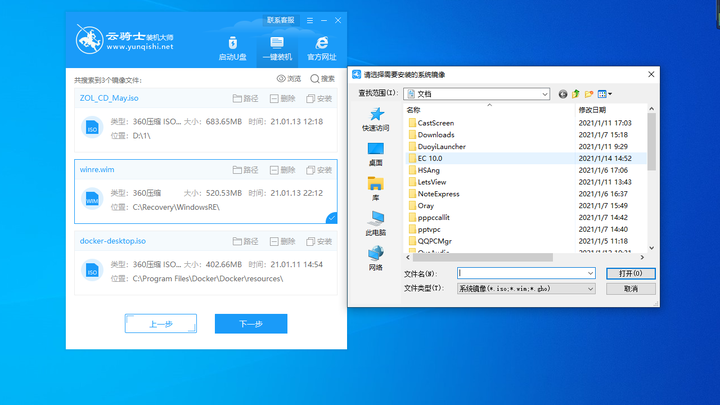
Task: Close the system image selection dialog
Action: pyautogui.click(x=651, y=74)
